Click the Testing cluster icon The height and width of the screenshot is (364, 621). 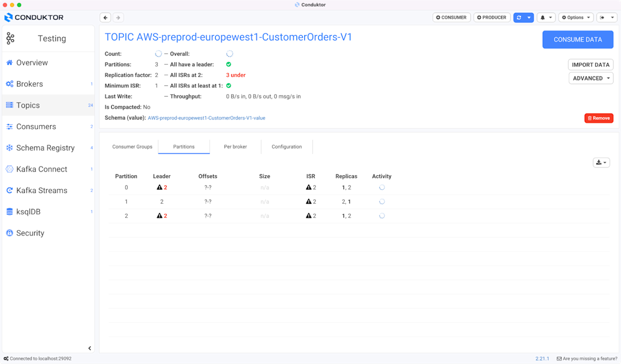pos(10,38)
